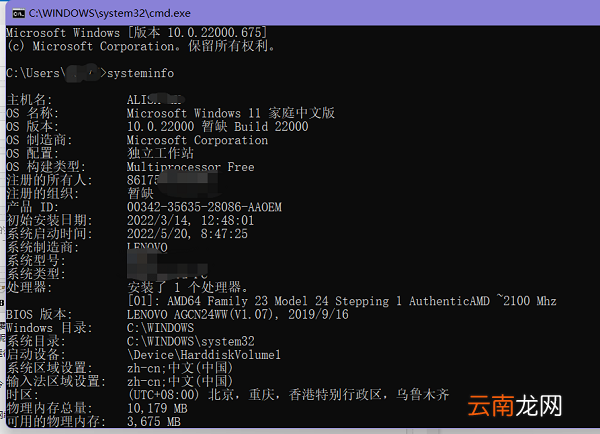Click the 初始安装日期 label

pyautogui.click(x=49, y=220)
